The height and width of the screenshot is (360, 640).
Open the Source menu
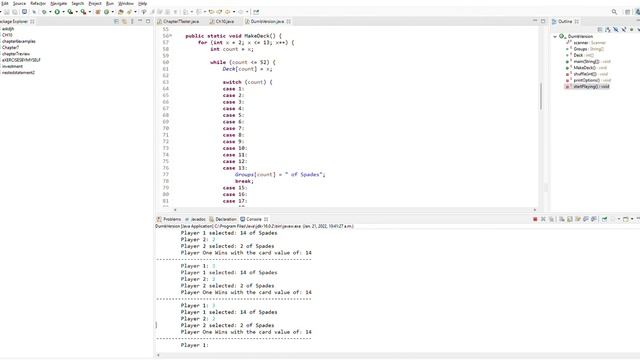coord(19,3)
